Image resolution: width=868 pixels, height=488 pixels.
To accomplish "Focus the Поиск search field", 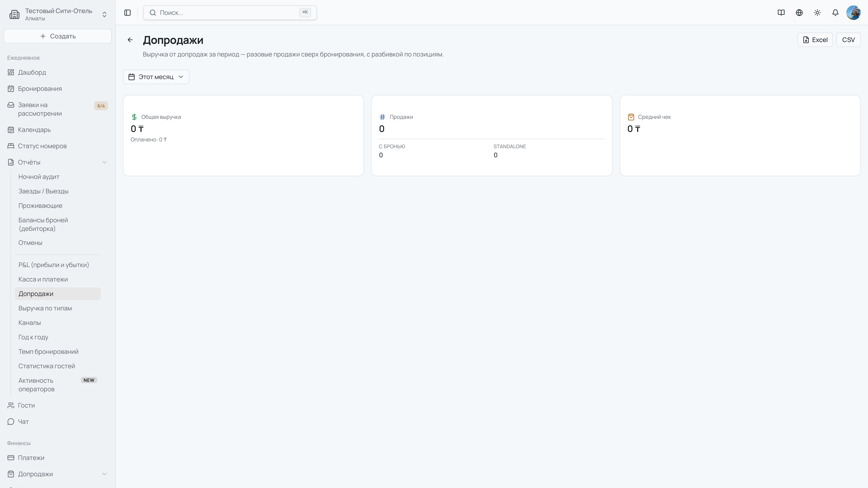I will (230, 13).
